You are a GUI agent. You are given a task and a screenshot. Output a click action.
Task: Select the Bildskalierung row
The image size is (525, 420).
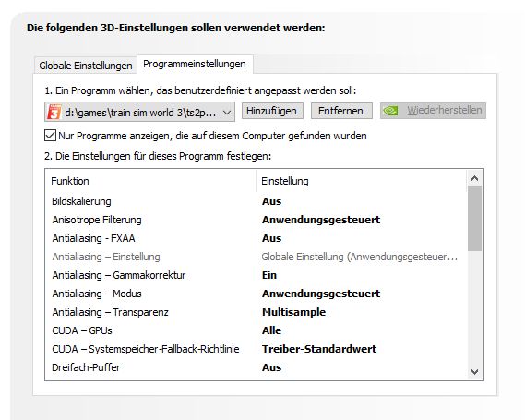coord(256,201)
